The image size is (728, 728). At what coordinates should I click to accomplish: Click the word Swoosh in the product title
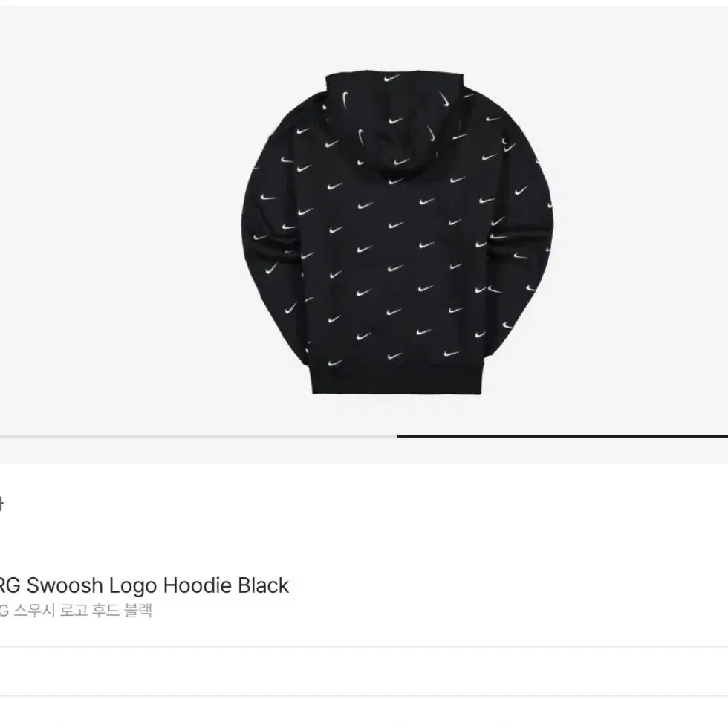coord(65,585)
